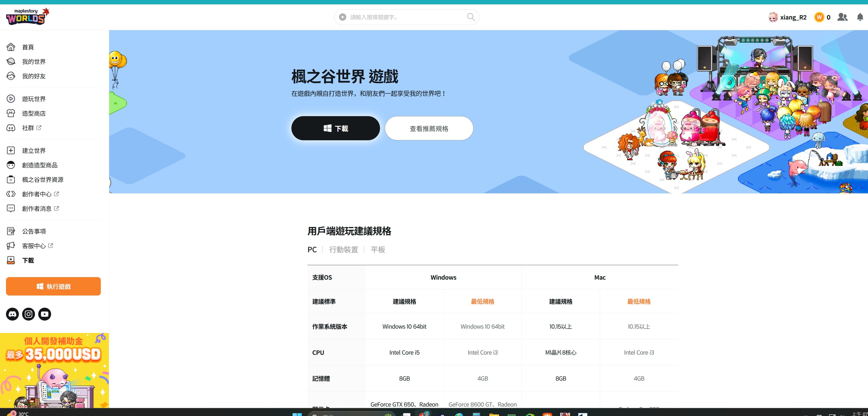This screenshot has height=416, width=868.
Task: Open 創造造型商品 in the sidebar
Action: pyautogui.click(x=40, y=165)
